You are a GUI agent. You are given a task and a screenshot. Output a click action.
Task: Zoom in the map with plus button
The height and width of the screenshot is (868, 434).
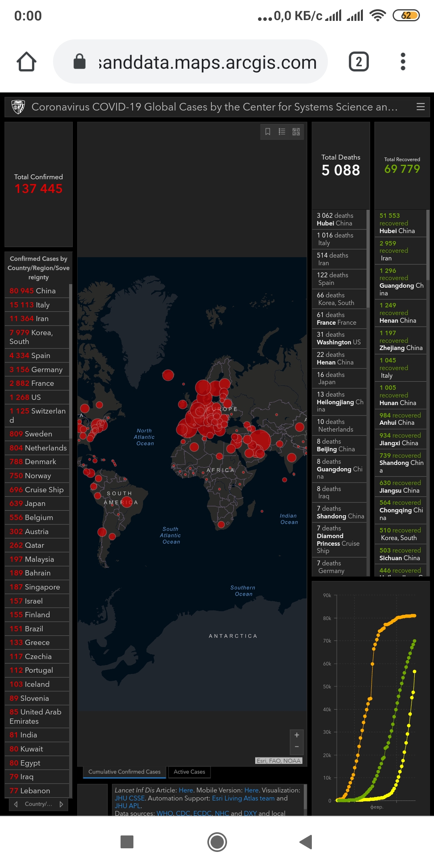[297, 735]
